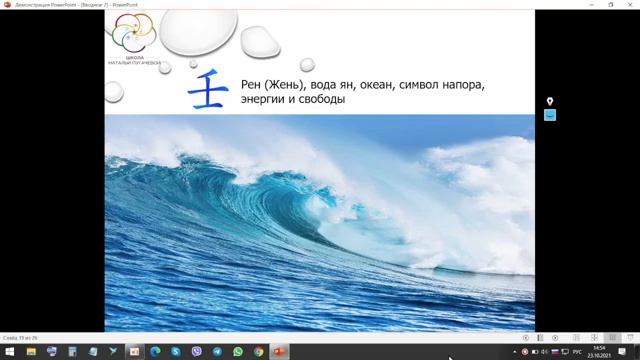Image resolution: width=640 pixels, height=360 pixels.
Task: Click the blue square button below the pin
Action: [550, 115]
